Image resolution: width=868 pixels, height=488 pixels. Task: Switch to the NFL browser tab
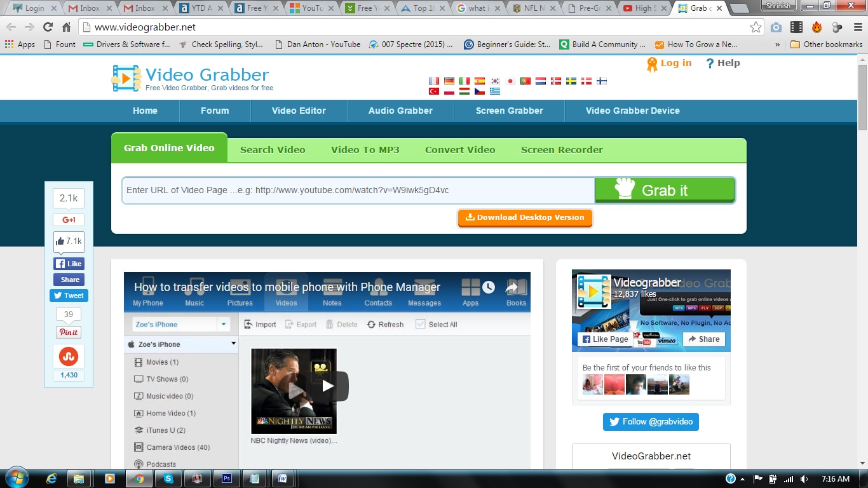pos(529,8)
